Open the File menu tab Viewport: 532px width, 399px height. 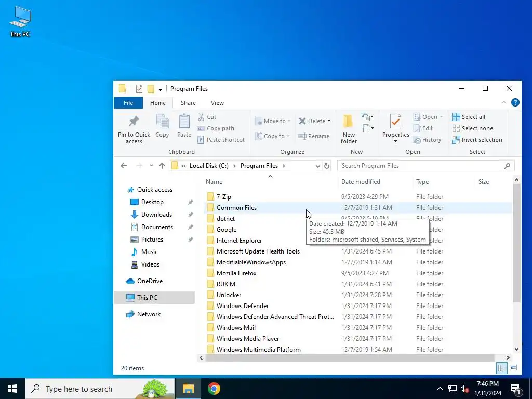coord(128,103)
